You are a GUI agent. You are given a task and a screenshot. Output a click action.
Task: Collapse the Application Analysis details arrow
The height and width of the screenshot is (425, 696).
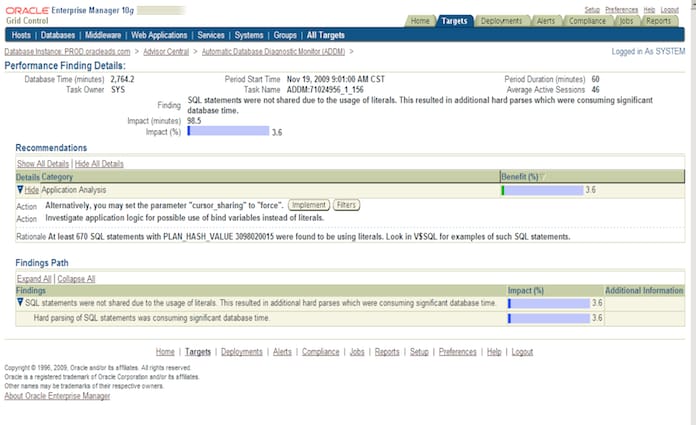20,190
